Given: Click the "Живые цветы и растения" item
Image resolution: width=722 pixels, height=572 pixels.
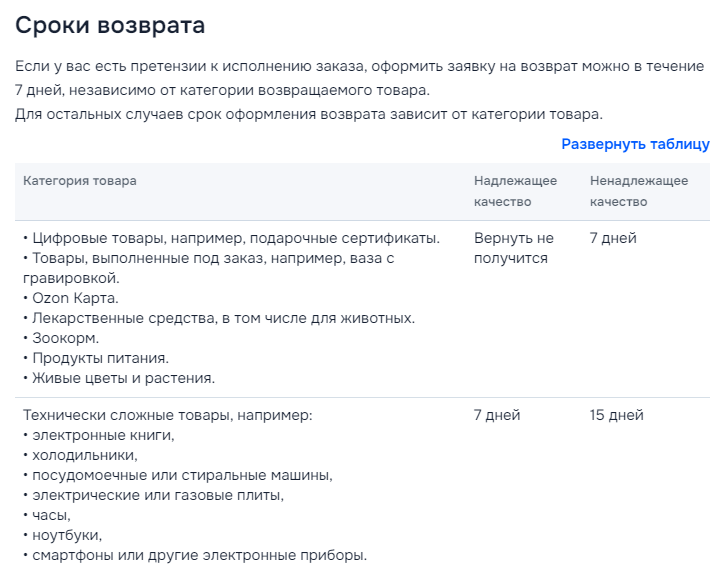Looking at the screenshot, I should (x=122, y=378).
